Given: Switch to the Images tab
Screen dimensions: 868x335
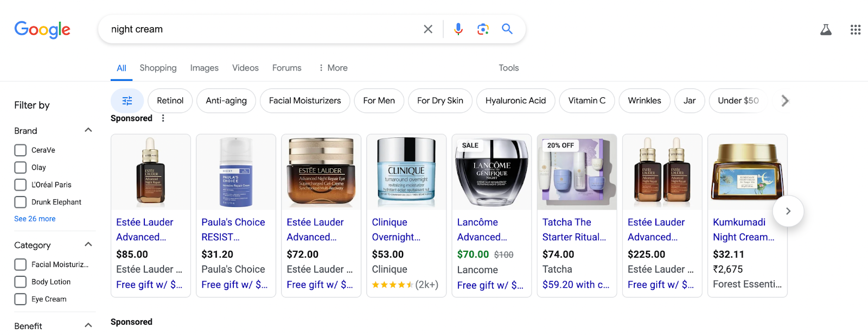Looking at the screenshot, I should point(204,68).
